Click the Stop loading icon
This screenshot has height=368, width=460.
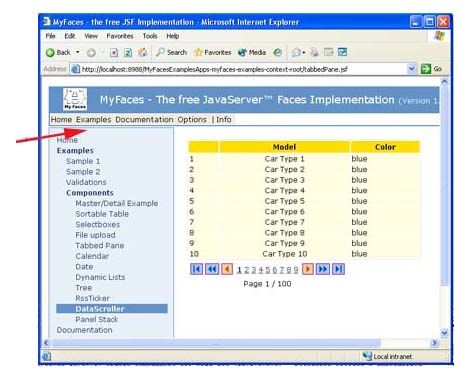click(114, 53)
